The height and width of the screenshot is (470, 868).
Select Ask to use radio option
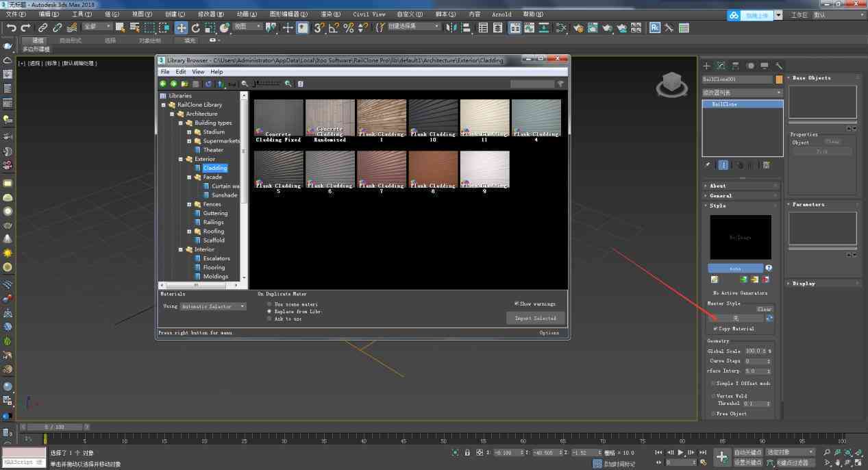pyautogui.click(x=269, y=319)
